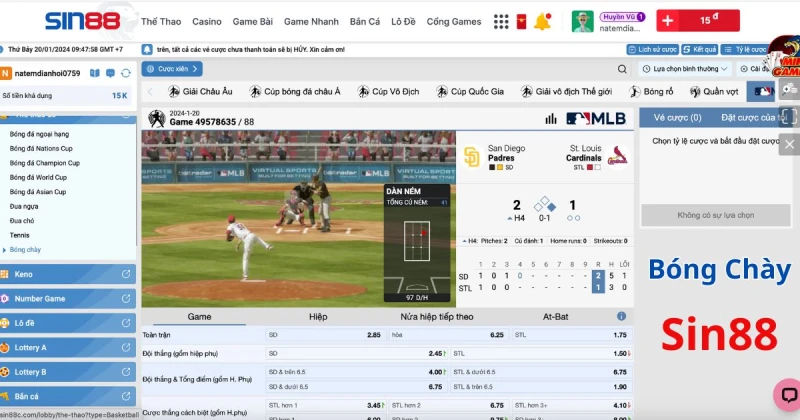Image resolution: width=800 pixels, height=420 pixels.
Task: Click the left arrow of sport categories
Action: pyautogui.click(x=150, y=92)
